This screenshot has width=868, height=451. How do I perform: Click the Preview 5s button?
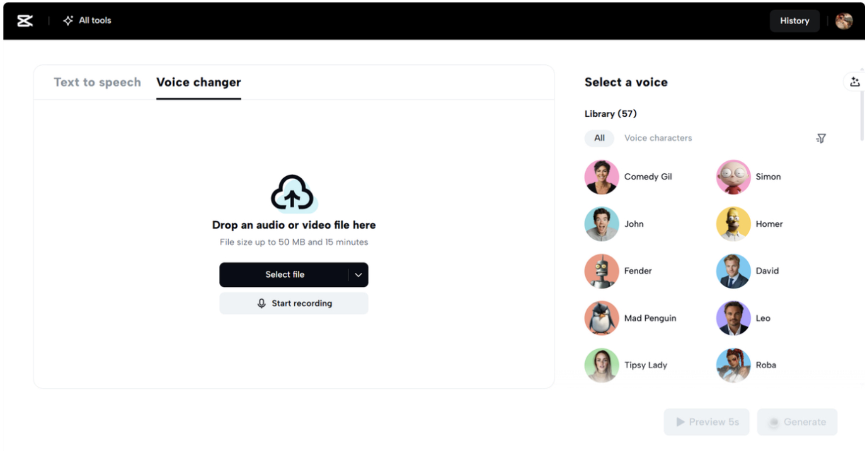(x=706, y=422)
